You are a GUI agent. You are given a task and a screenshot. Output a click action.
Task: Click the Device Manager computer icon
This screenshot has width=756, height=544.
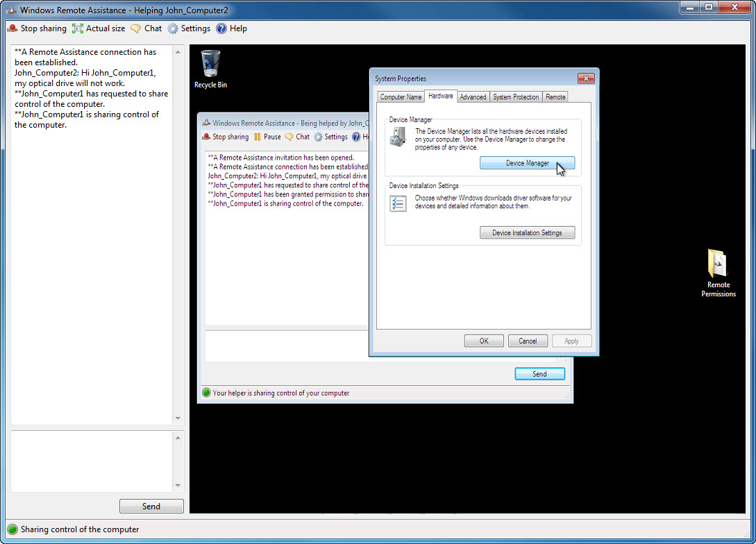click(x=398, y=137)
